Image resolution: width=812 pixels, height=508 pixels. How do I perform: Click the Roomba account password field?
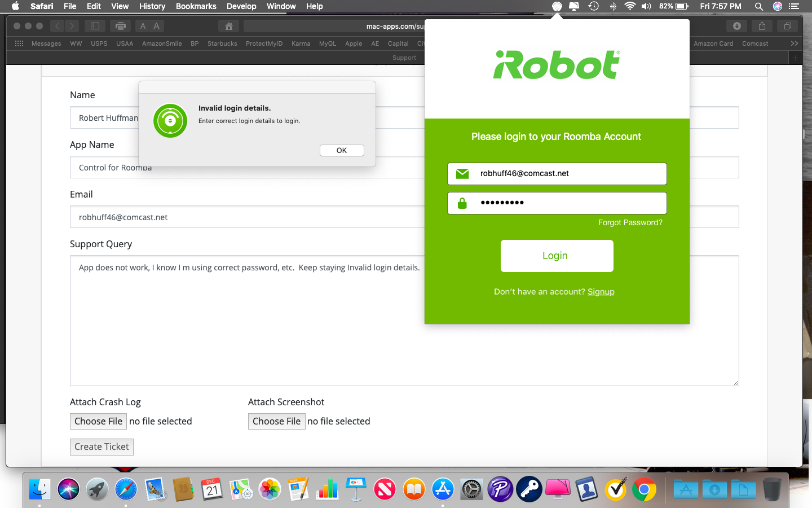[x=557, y=203]
